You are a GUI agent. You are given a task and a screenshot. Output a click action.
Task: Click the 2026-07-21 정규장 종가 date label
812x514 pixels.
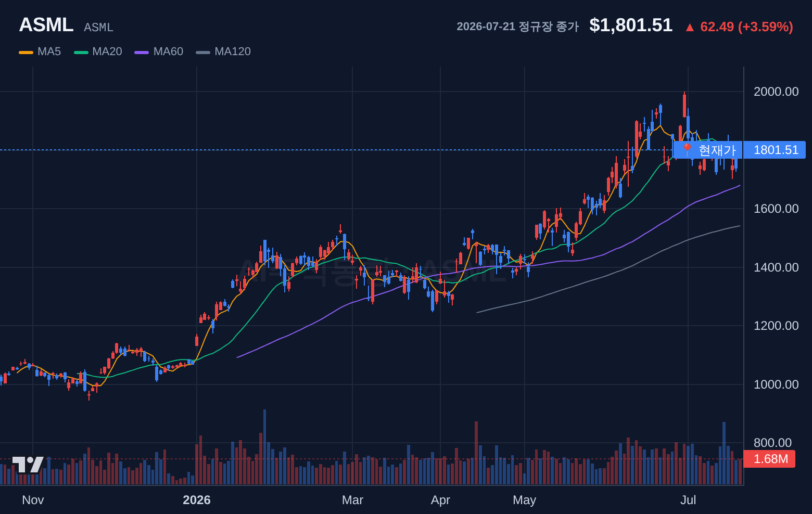(x=517, y=27)
